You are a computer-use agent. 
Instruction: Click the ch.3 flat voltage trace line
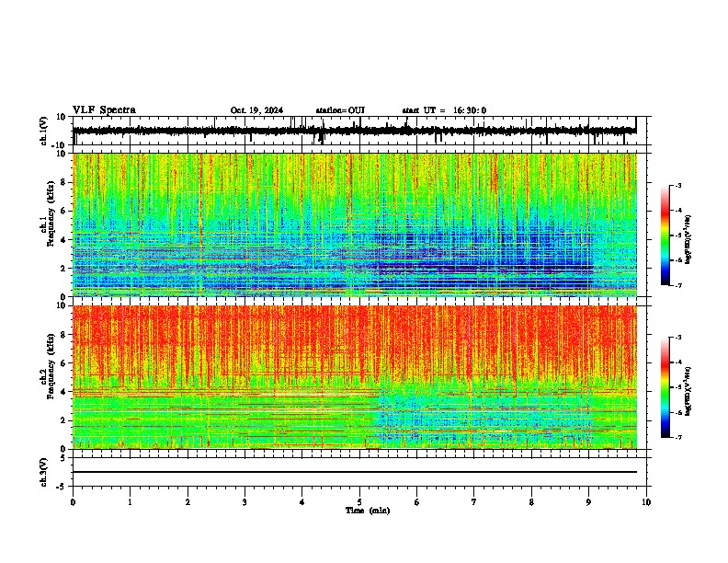(355, 472)
